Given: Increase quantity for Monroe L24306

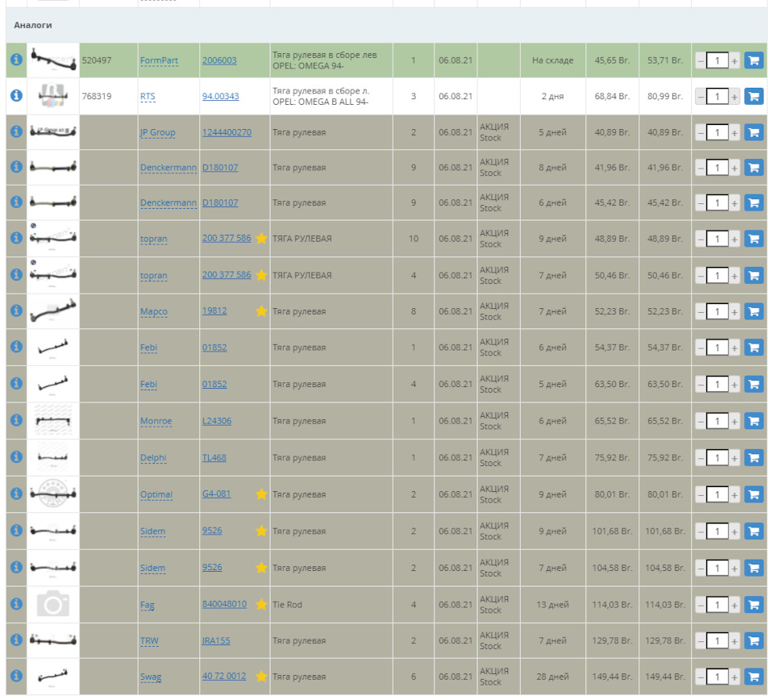Looking at the screenshot, I should 734,422.
